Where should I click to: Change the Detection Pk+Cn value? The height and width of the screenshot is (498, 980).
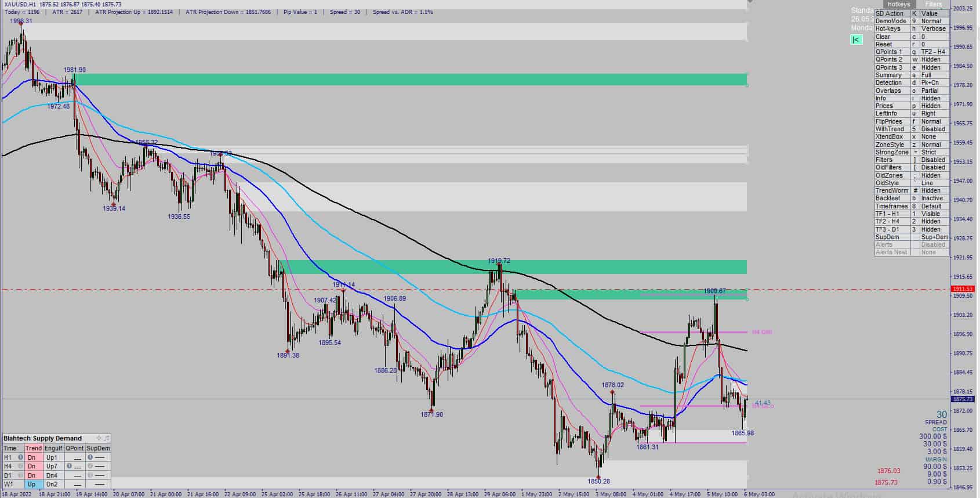pyautogui.click(x=934, y=82)
